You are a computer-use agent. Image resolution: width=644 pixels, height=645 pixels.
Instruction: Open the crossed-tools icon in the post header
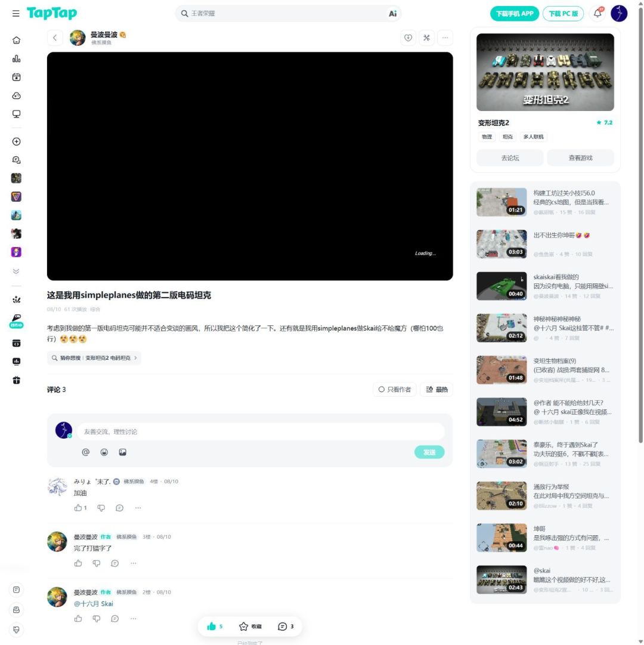point(426,38)
